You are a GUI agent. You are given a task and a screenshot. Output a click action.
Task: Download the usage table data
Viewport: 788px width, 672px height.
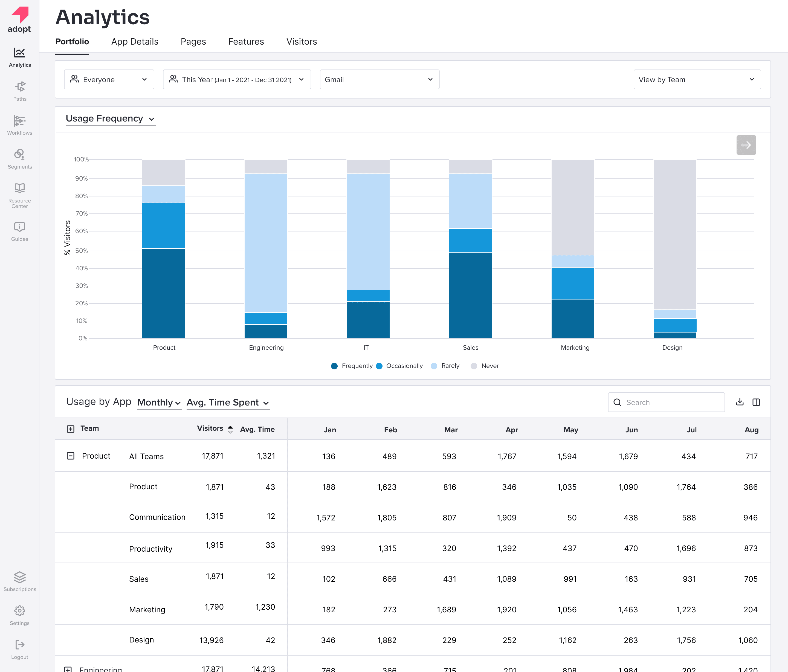pos(739,402)
